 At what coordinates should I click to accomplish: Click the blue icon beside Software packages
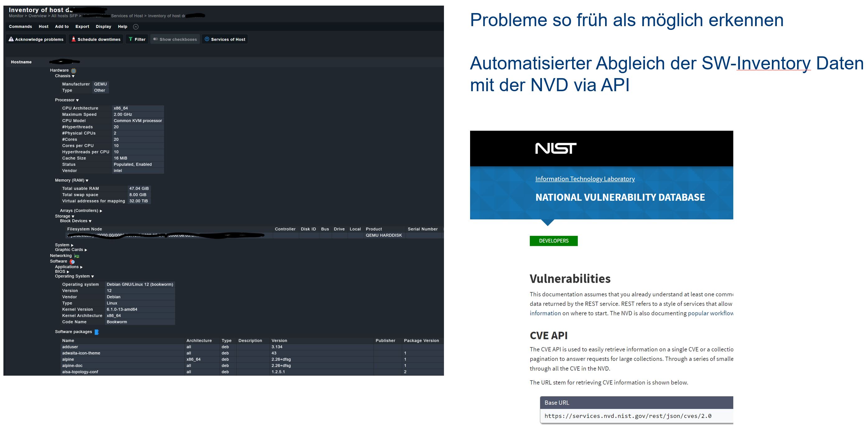(97, 332)
